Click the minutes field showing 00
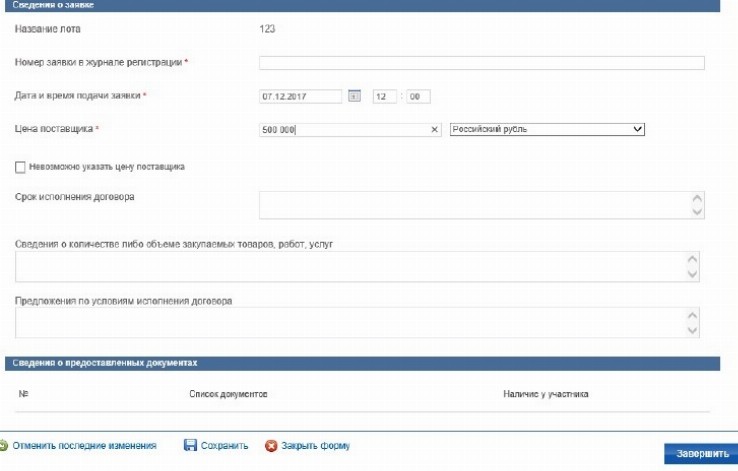 [x=417, y=96]
